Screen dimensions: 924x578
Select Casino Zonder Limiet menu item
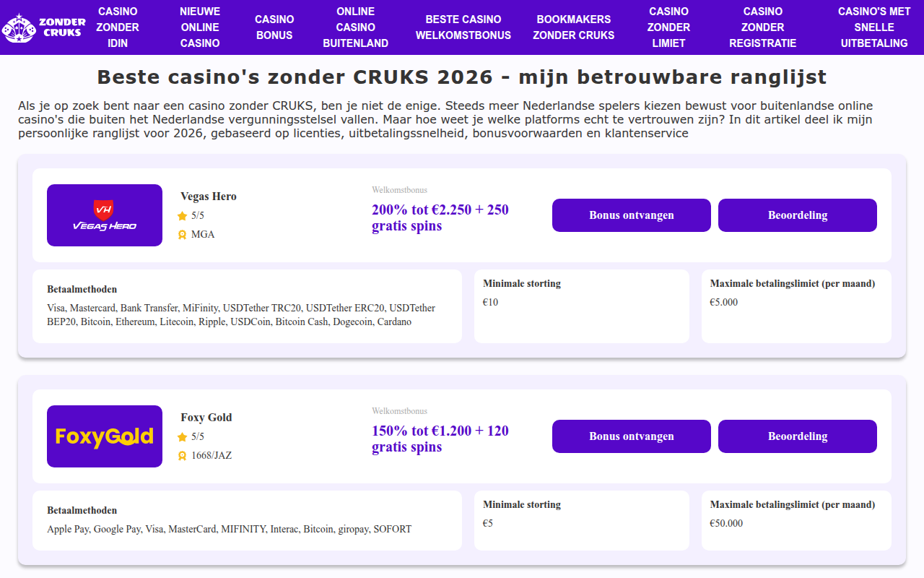(x=668, y=27)
